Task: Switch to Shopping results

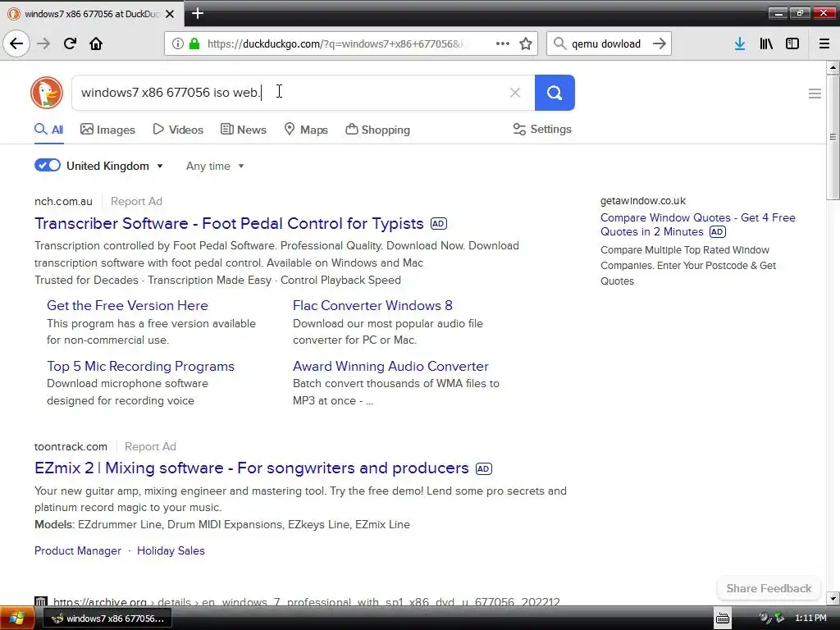Action: 377,130
